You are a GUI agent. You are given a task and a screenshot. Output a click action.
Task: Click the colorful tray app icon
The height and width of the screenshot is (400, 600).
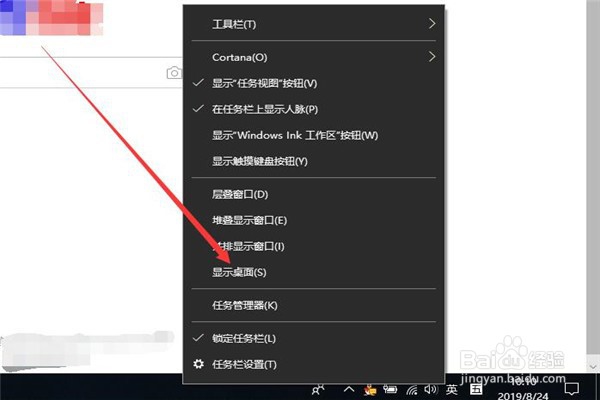tap(370, 390)
